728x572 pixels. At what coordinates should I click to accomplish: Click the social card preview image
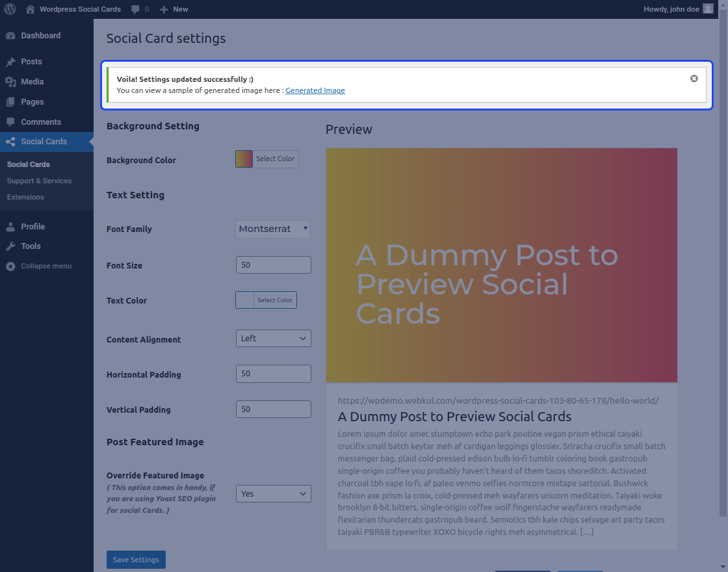[x=502, y=265]
